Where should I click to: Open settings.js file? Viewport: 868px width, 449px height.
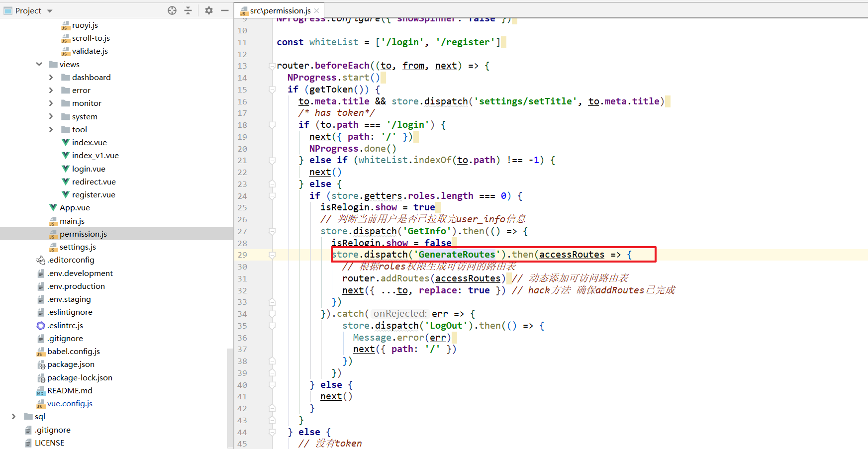coord(78,247)
